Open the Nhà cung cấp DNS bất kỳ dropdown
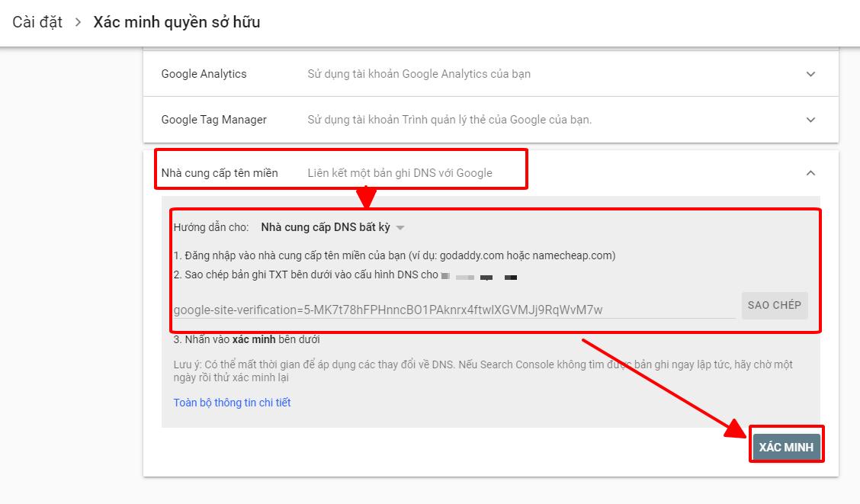860x504 pixels. 332,227
